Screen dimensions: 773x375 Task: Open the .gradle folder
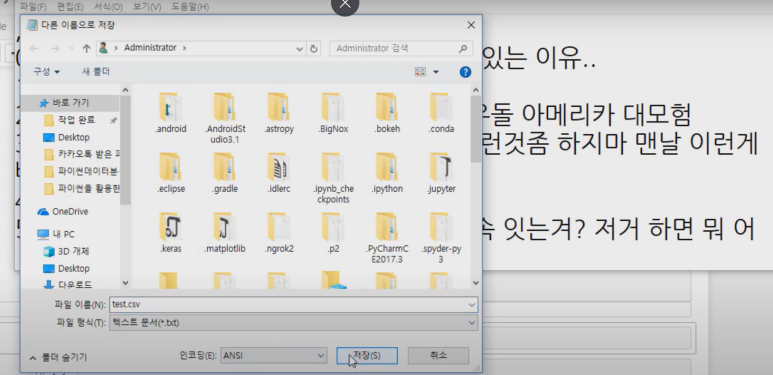pos(225,172)
